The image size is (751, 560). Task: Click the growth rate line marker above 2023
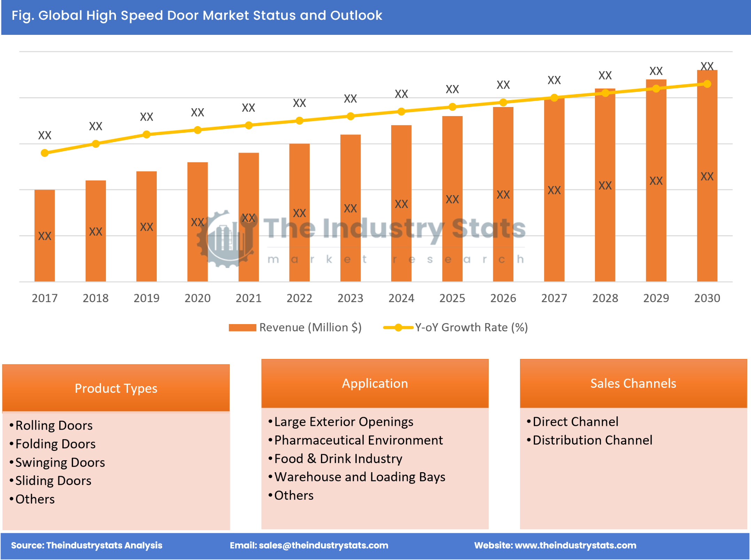pyautogui.click(x=350, y=116)
